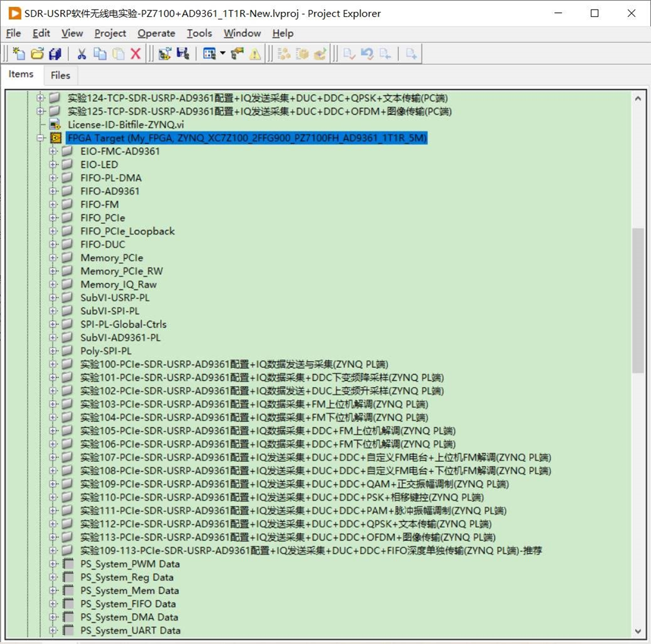Select the FPGA Target My_FPGA row
The image size is (651, 644).
click(247, 138)
